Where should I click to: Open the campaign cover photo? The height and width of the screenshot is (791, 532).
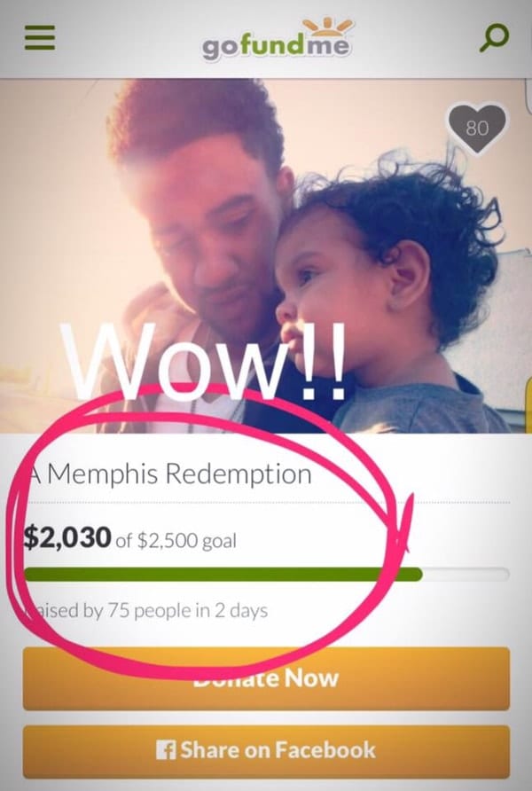click(x=266, y=255)
